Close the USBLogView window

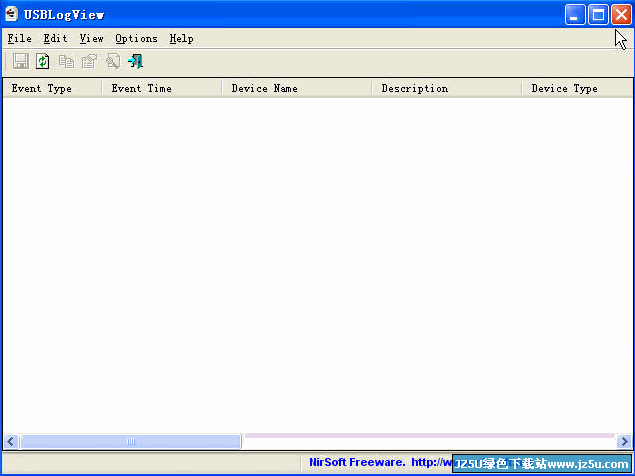pyautogui.click(x=621, y=15)
